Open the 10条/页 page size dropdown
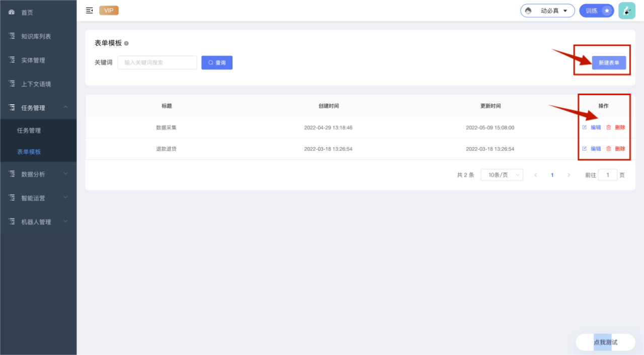Image resolution: width=644 pixels, height=355 pixels. [x=502, y=175]
